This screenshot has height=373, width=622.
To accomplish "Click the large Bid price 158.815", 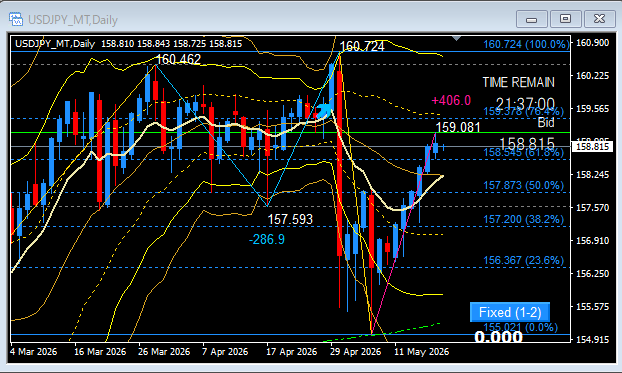I will tap(527, 144).
